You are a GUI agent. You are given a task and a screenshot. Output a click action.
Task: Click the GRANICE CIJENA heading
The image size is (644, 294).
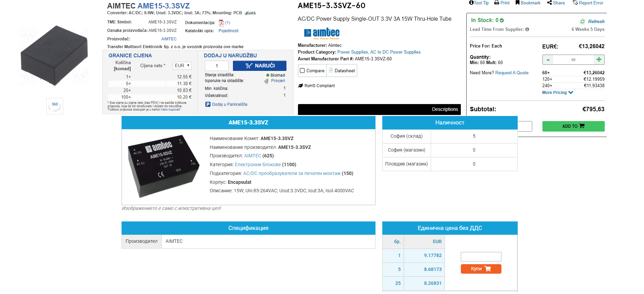(130, 56)
